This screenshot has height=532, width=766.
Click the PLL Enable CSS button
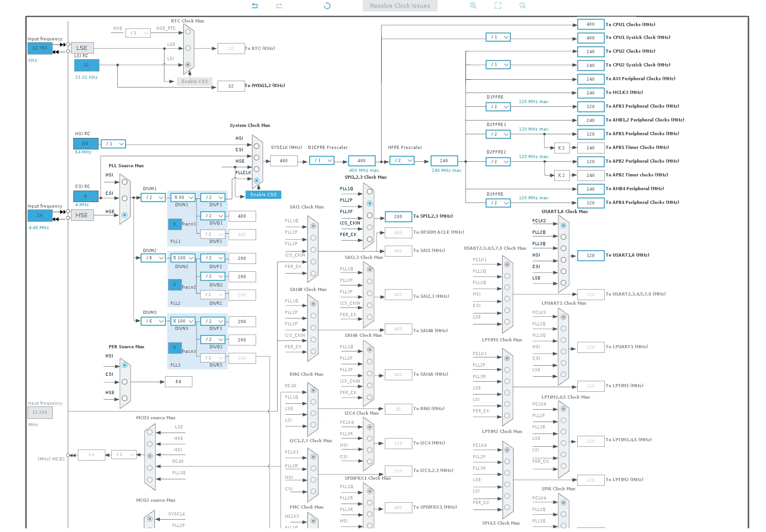(263, 195)
